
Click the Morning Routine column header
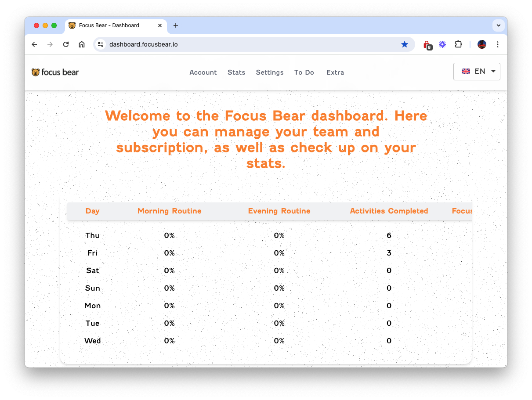(x=170, y=211)
